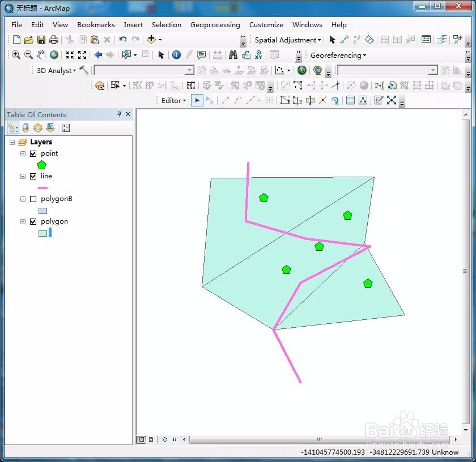Open the Editor dropdown menu
This screenshot has height=462, width=476.
(x=173, y=100)
